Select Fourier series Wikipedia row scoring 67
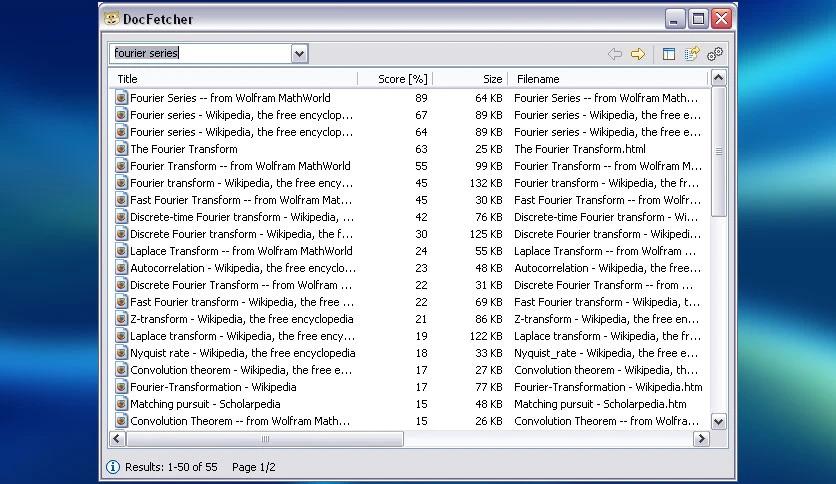Viewport: 836px width, 484px height. point(242,115)
